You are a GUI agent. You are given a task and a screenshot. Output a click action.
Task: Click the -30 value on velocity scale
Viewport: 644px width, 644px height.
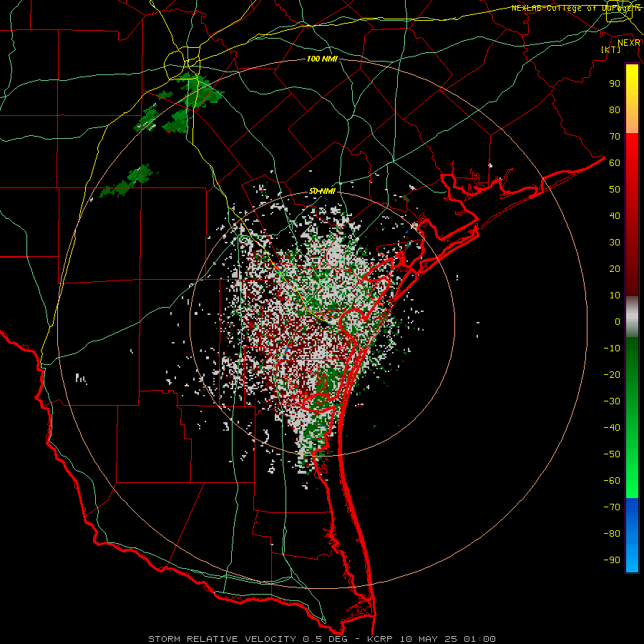612,401
